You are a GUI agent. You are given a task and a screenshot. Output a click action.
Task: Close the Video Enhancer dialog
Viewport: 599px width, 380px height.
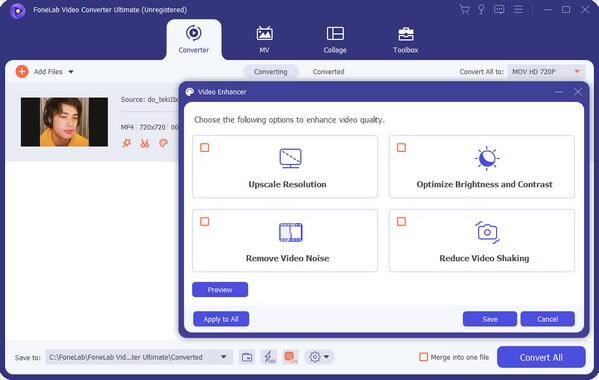pos(578,92)
